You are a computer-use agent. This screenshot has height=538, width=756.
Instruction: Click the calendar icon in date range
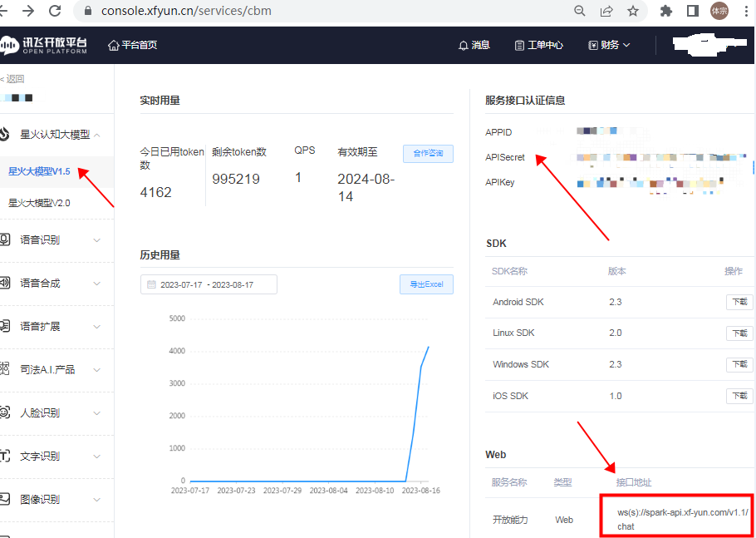click(x=151, y=284)
